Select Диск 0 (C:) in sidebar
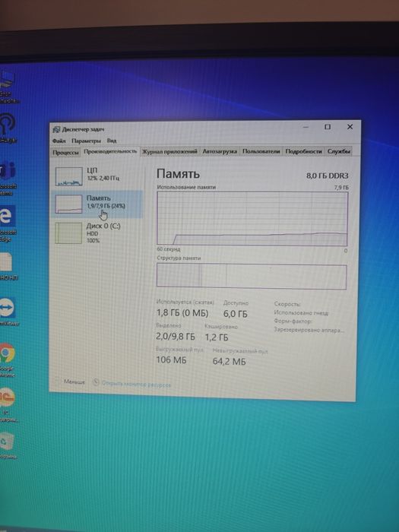399x532 pixels. [x=97, y=233]
